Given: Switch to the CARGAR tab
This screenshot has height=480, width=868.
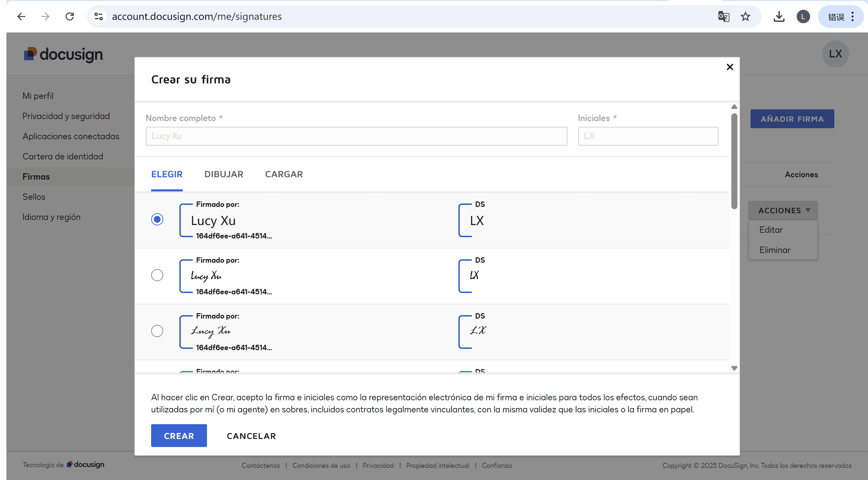Looking at the screenshot, I should (x=284, y=174).
